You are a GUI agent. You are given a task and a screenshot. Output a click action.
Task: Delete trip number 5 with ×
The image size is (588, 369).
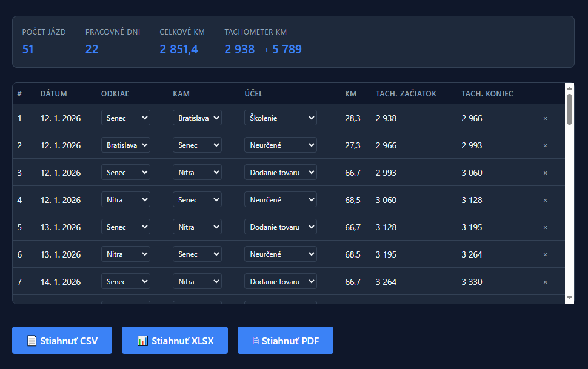(x=545, y=227)
